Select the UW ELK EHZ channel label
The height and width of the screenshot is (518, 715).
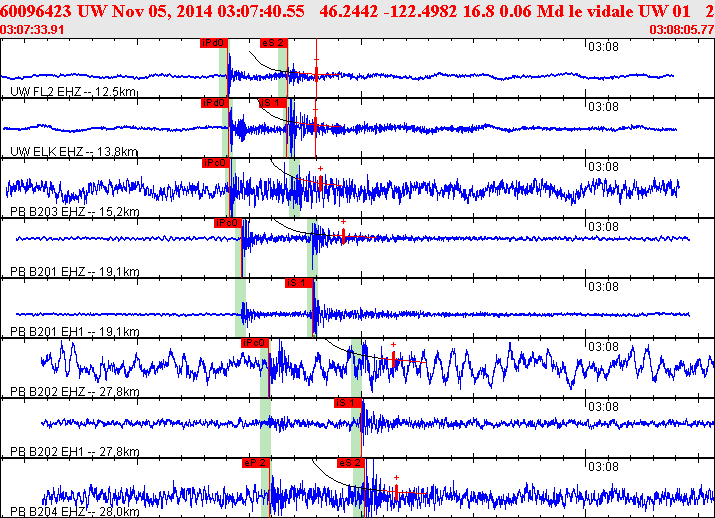[74, 152]
